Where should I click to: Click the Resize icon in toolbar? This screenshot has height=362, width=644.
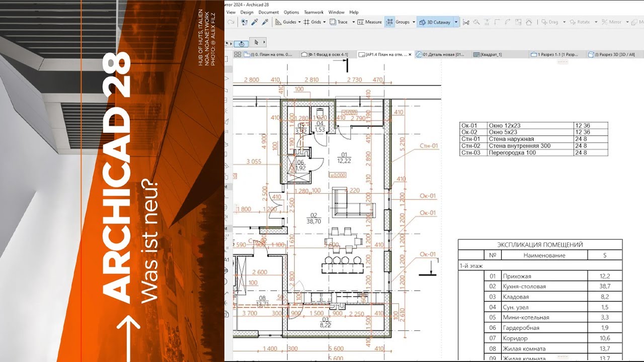click(x=518, y=22)
